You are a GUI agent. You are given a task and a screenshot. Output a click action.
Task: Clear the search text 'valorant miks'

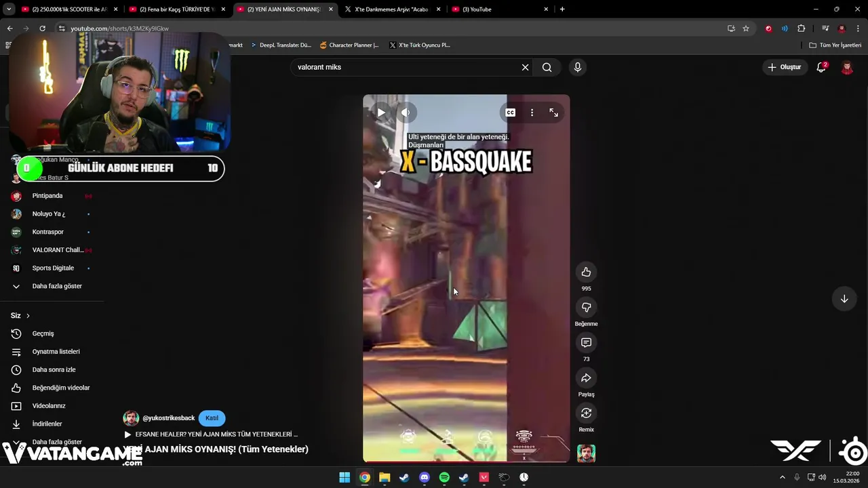pyautogui.click(x=525, y=67)
